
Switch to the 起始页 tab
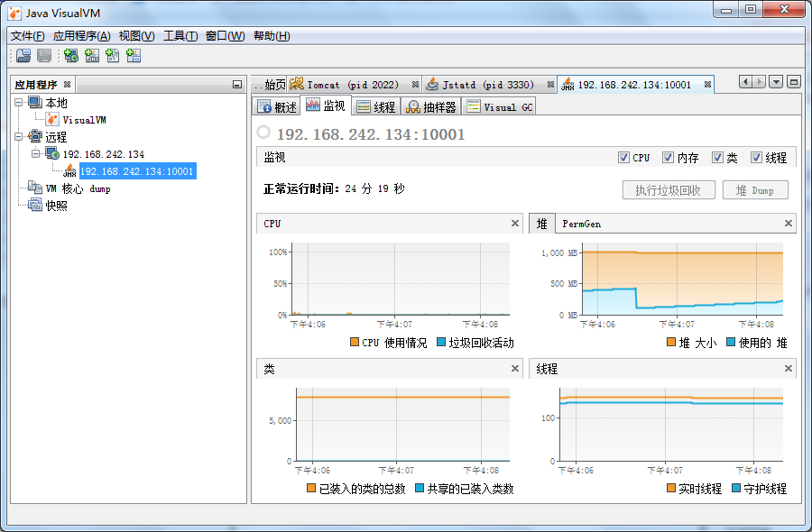pos(269,85)
